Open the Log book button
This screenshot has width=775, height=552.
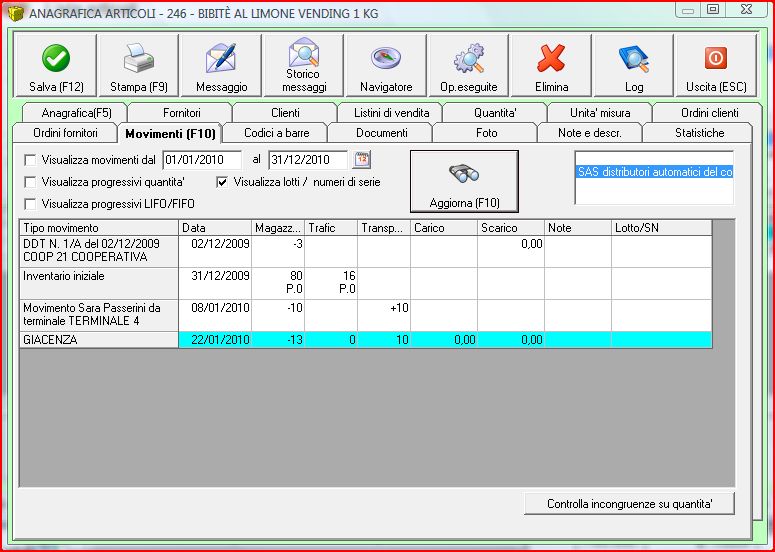click(x=634, y=65)
